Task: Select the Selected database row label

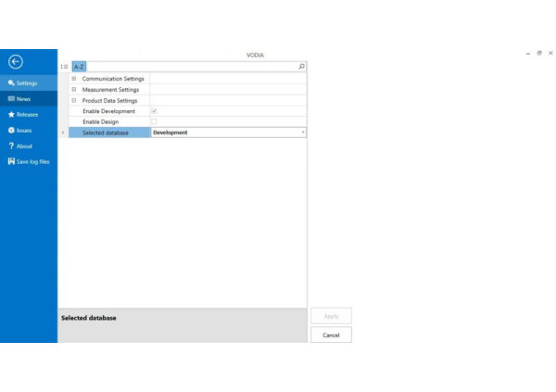Action: pyautogui.click(x=106, y=133)
